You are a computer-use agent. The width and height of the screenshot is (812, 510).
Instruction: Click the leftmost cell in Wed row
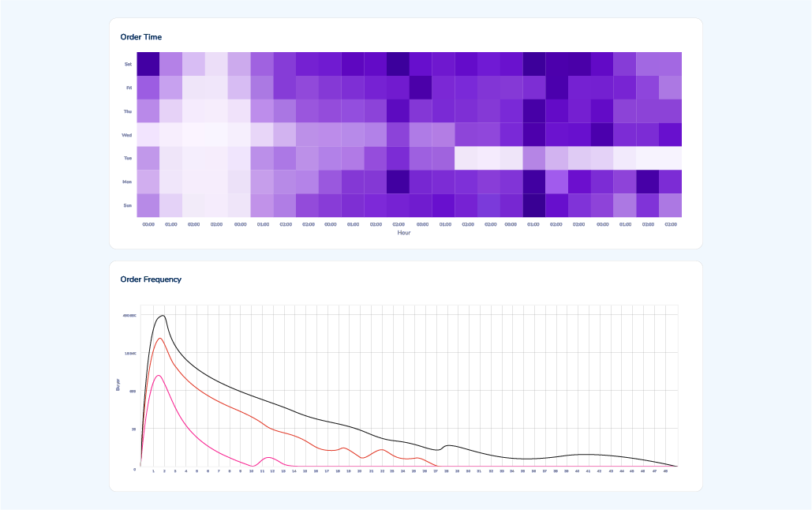pyautogui.click(x=148, y=135)
